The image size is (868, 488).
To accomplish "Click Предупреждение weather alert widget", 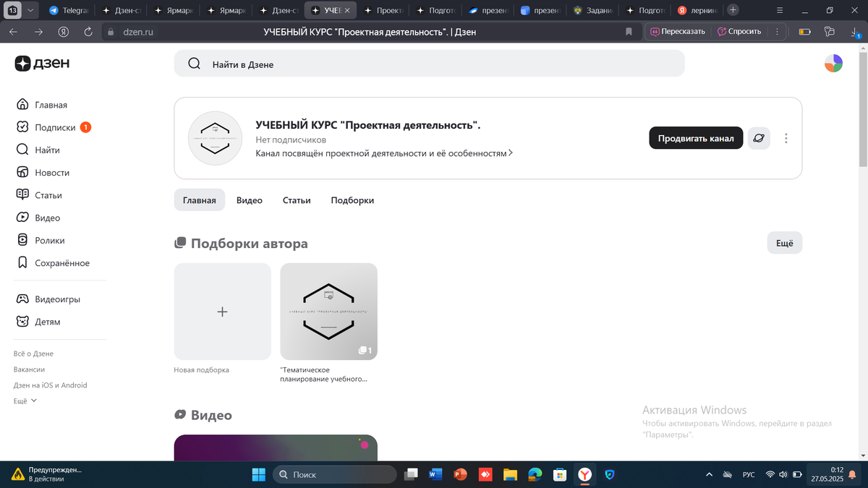I will pos(46,474).
